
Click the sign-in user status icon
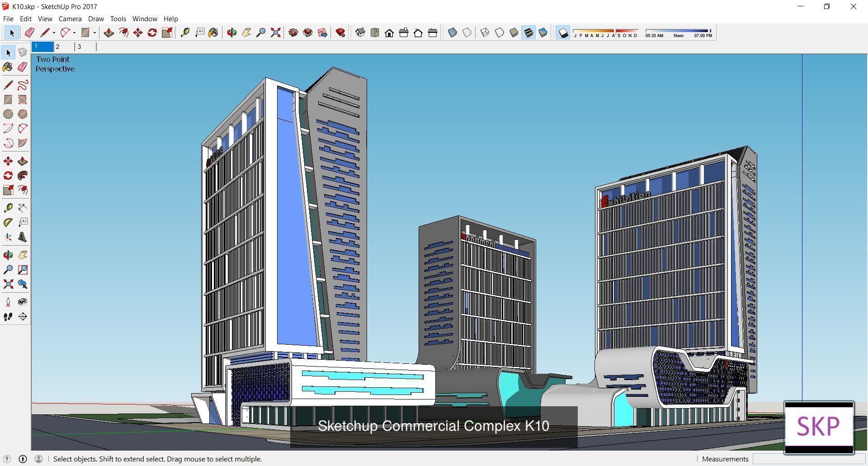click(x=38, y=459)
